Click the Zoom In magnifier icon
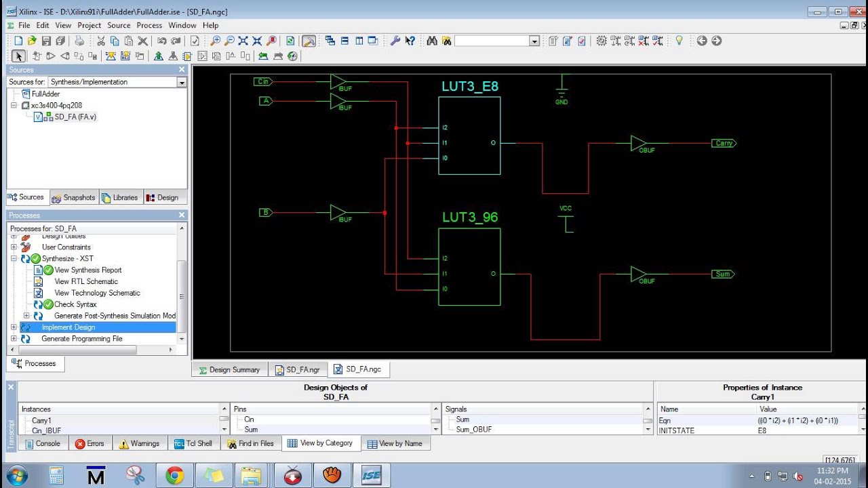This screenshot has height=488, width=868. (x=216, y=41)
